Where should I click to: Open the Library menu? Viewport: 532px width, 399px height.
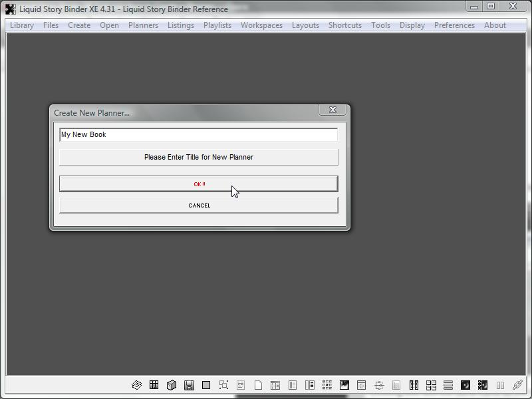pos(22,25)
